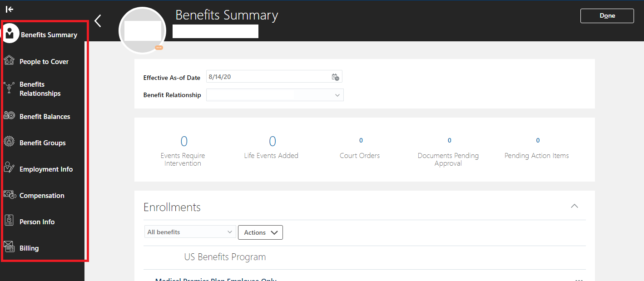The image size is (644, 281).
Task: Open the Benefit Relationship dropdown
Action: [337, 95]
